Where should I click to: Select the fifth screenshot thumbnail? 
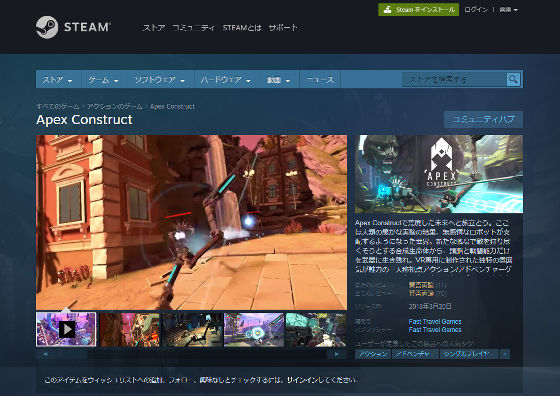click(316, 330)
